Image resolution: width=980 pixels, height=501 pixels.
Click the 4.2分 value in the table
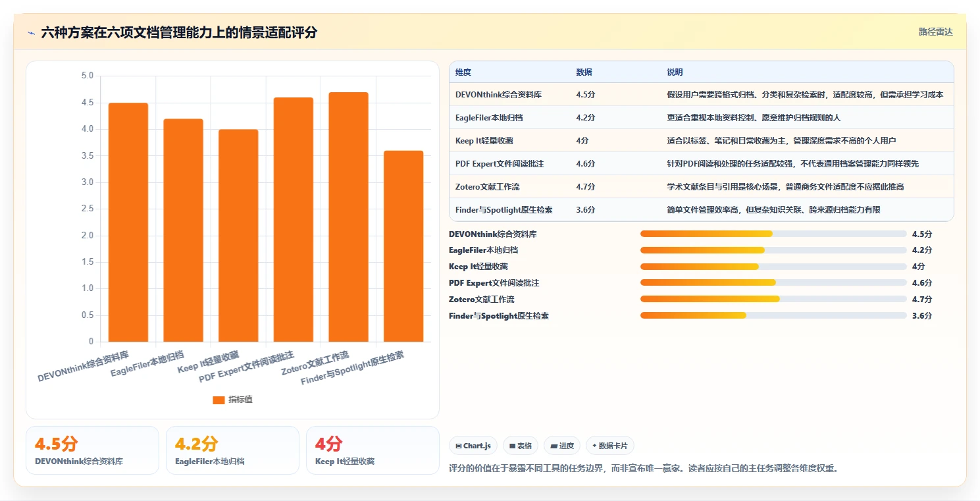[585, 118]
